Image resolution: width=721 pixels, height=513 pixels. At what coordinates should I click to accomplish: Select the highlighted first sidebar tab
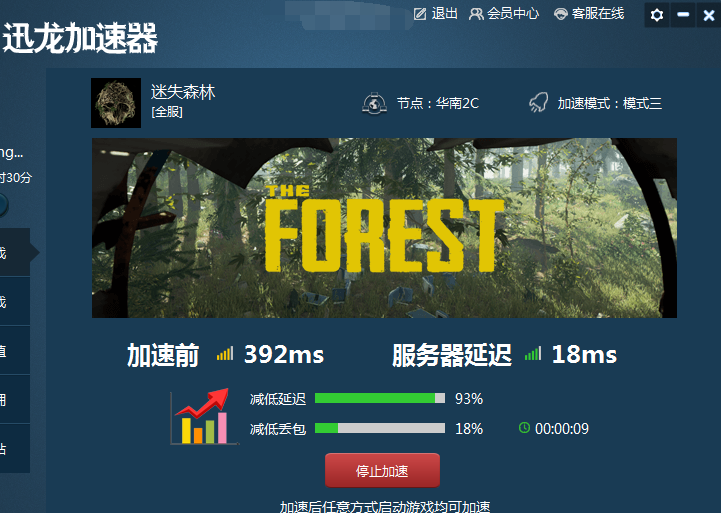click(x=15, y=252)
